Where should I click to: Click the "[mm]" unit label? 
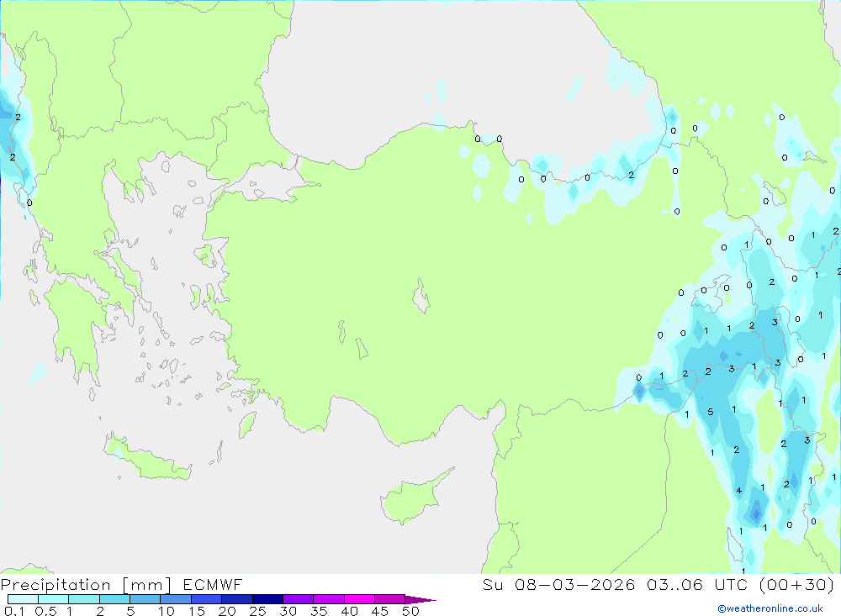[147, 585]
